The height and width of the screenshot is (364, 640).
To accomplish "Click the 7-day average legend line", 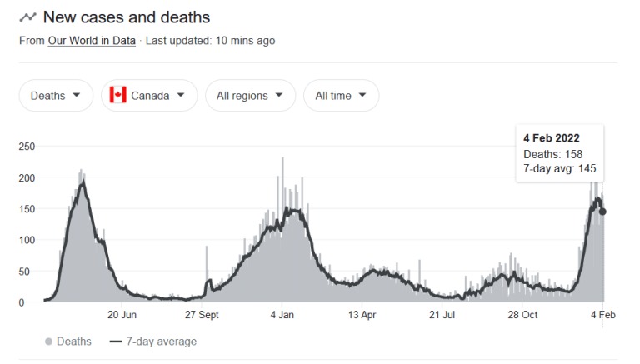I will [x=116, y=342].
